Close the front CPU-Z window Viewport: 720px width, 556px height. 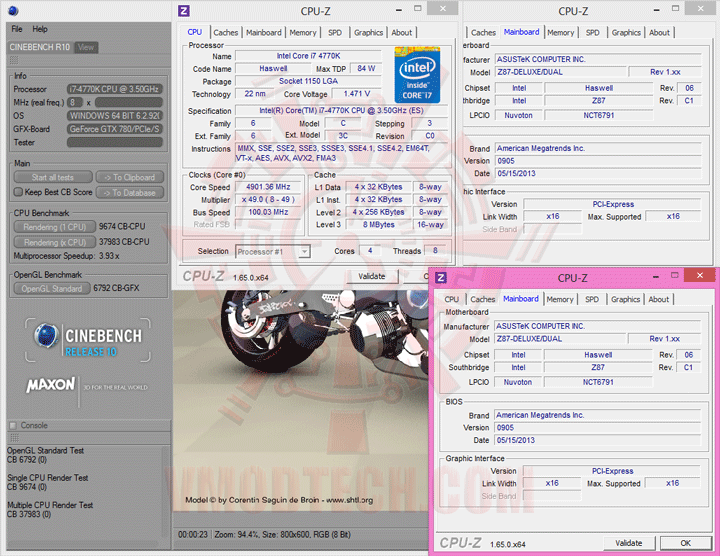699,275
